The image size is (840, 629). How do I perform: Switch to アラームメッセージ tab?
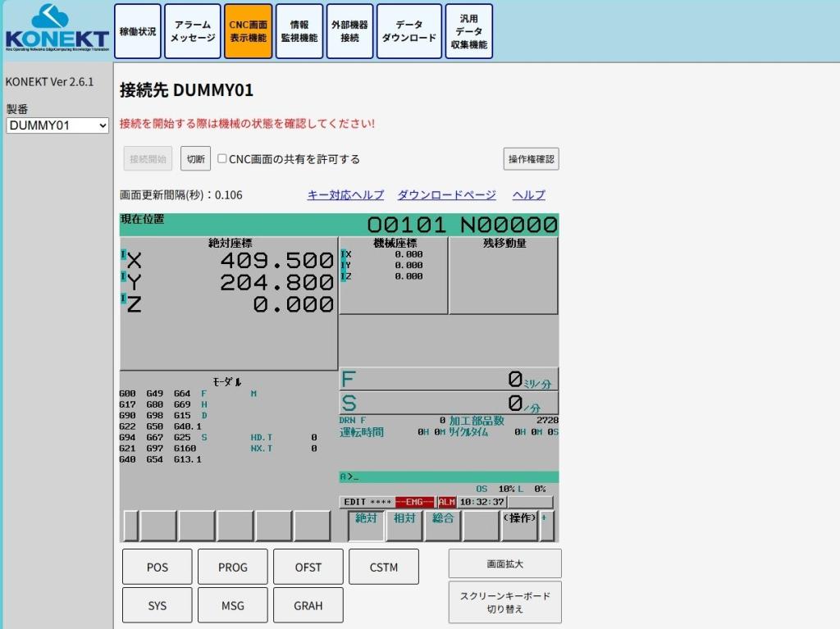coord(192,32)
